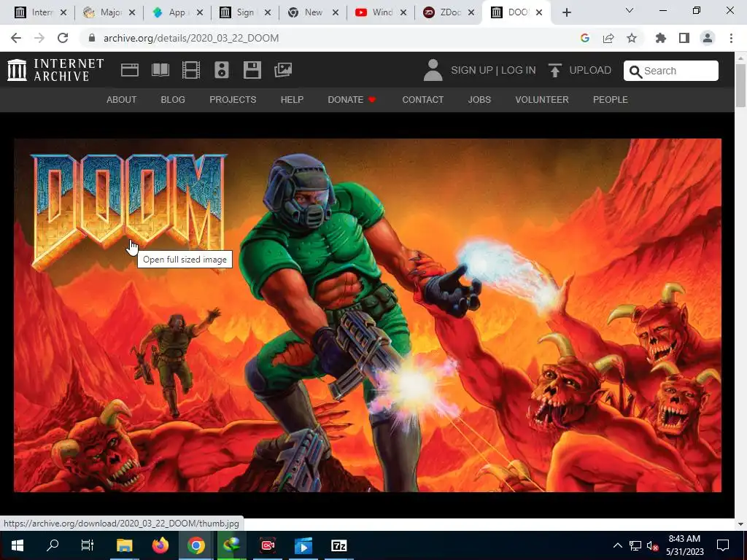Open the JOBS link
Screen dimensions: 747x560
tap(479, 99)
